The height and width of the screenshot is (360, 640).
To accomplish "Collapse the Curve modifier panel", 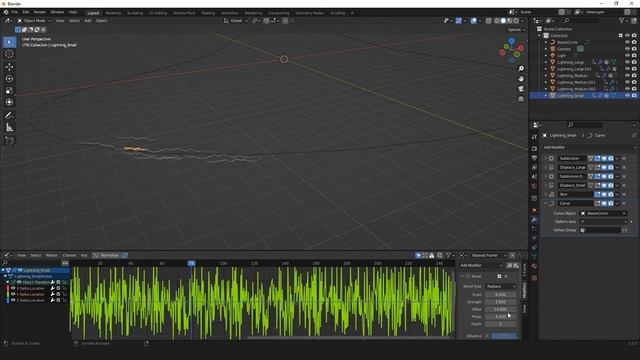I will pyautogui.click(x=546, y=203).
